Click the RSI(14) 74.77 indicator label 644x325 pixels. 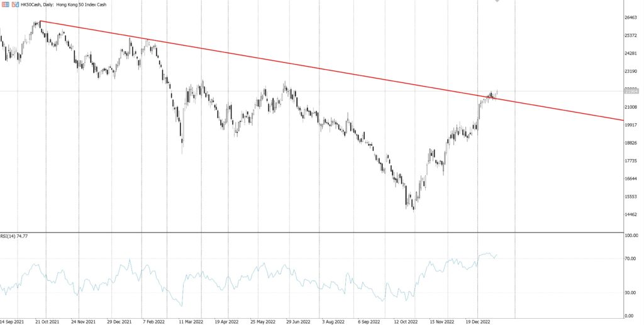pyautogui.click(x=14, y=236)
